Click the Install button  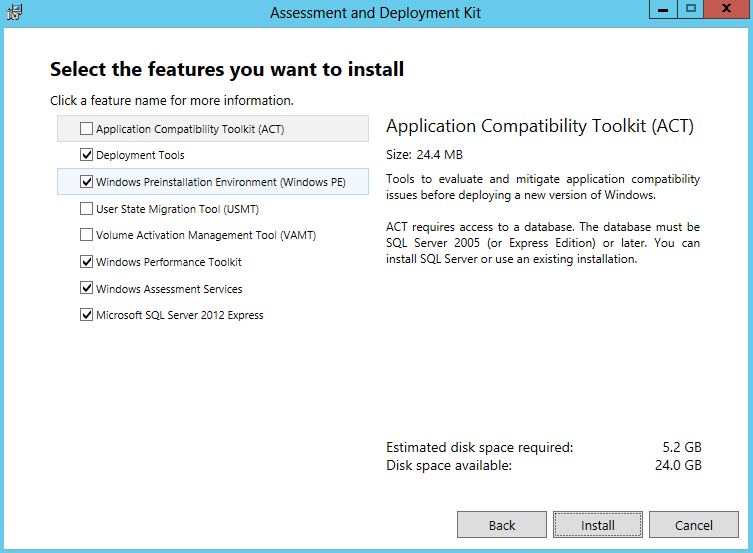pyautogui.click(x=597, y=525)
